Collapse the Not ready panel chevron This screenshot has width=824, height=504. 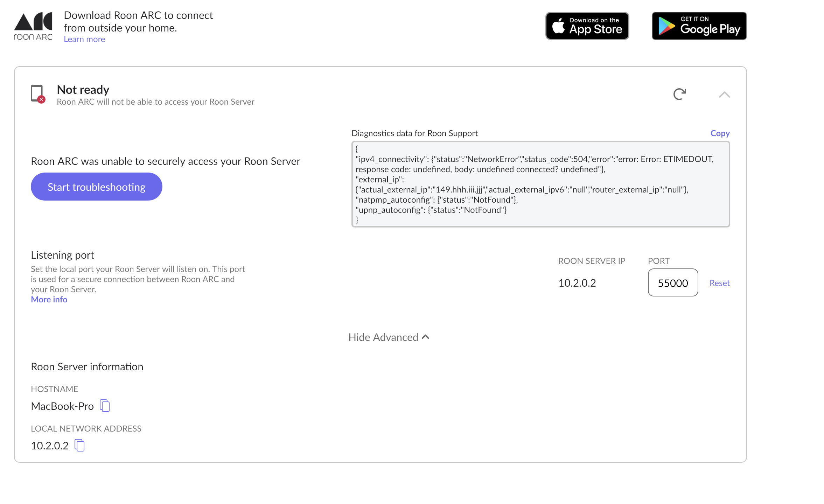click(x=724, y=94)
